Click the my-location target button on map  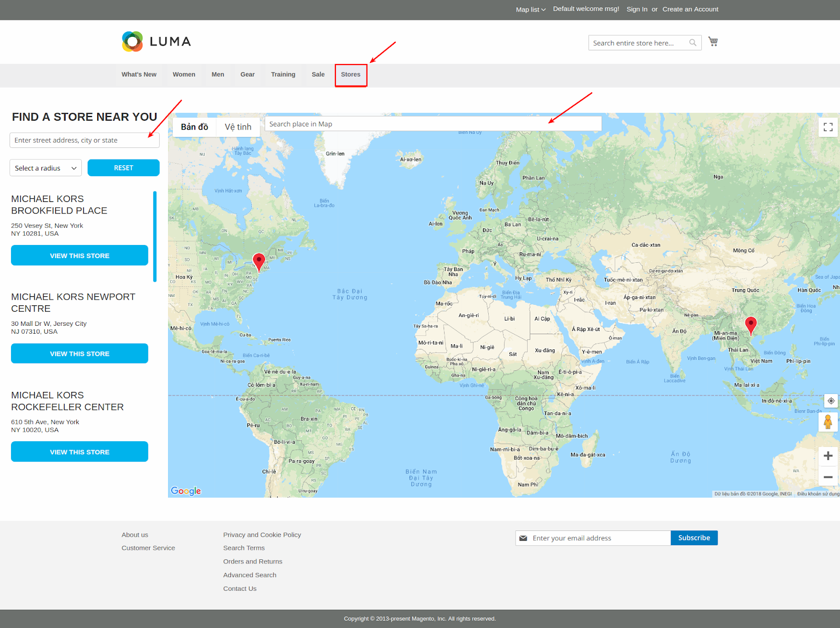coord(831,401)
